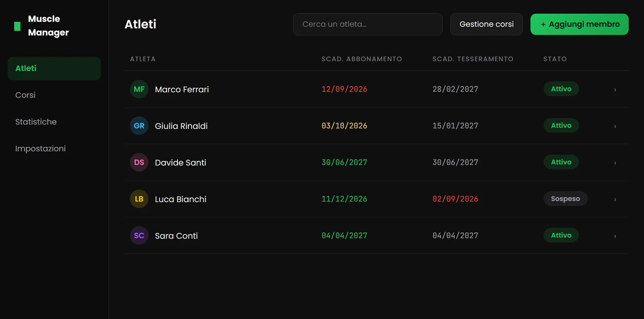Select the name Luca Bianchi
Image resolution: width=644 pixels, height=319 pixels.
point(181,199)
